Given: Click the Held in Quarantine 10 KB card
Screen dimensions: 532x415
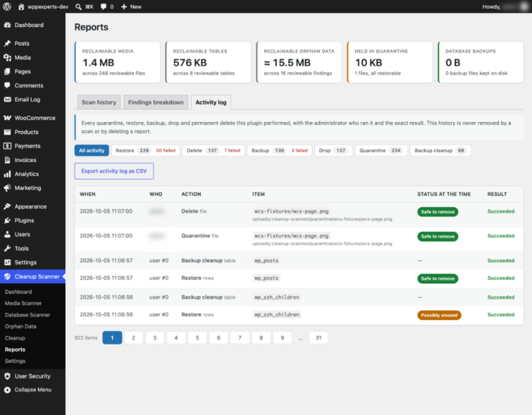Looking at the screenshot, I should [x=390, y=62].
